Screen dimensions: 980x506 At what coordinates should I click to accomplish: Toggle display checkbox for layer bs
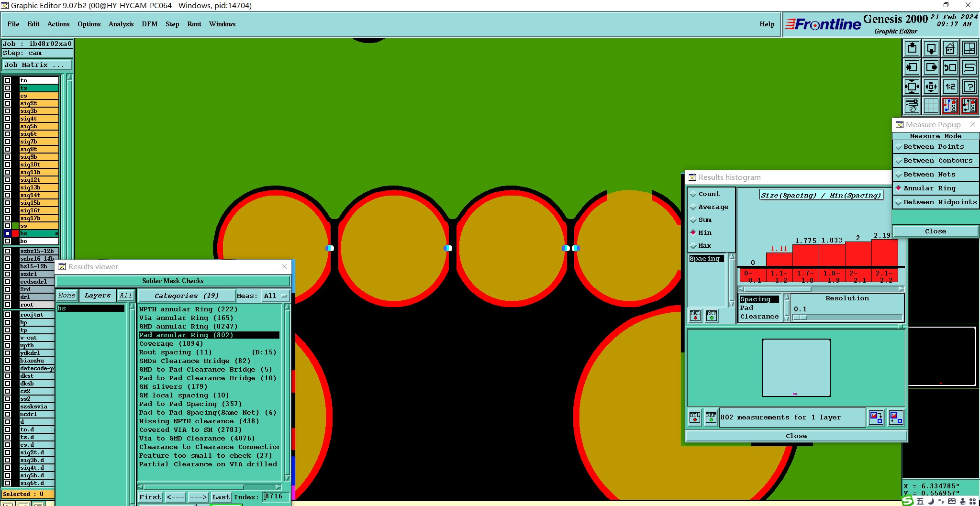pyautogui.click(x=8, y=233)
